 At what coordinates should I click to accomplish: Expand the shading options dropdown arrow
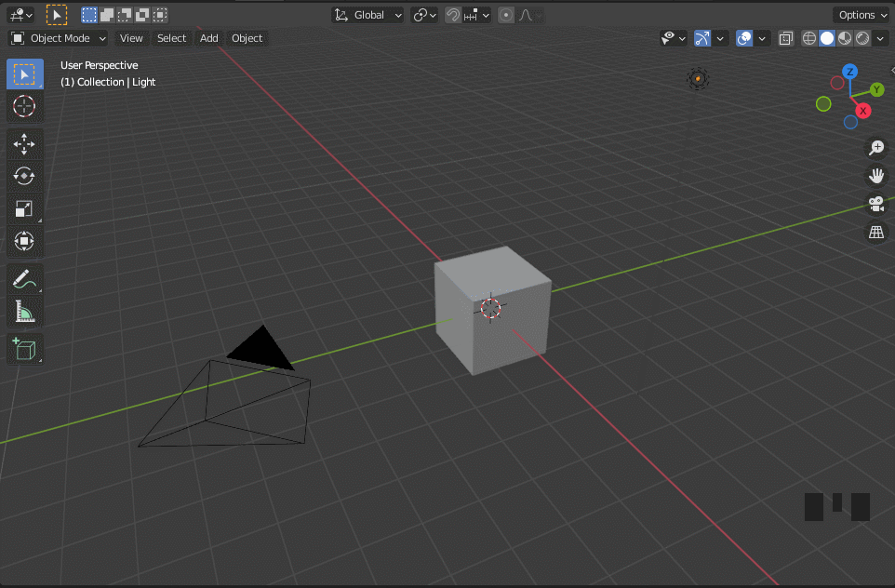[x=880, y=38]
